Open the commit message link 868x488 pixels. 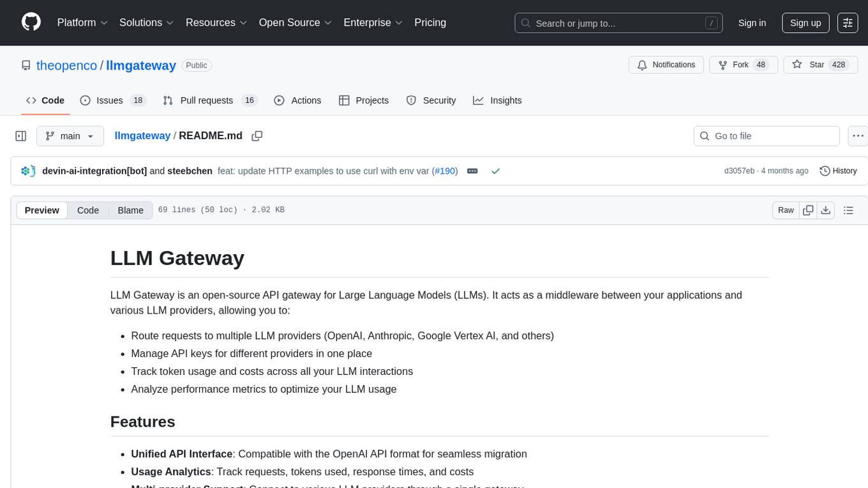[x=324, y=171]
